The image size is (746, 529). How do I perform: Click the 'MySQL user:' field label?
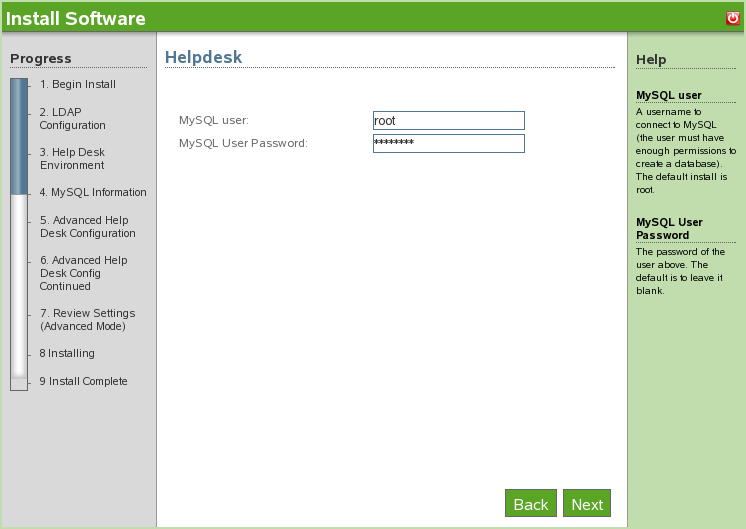(x=214, y=120)
